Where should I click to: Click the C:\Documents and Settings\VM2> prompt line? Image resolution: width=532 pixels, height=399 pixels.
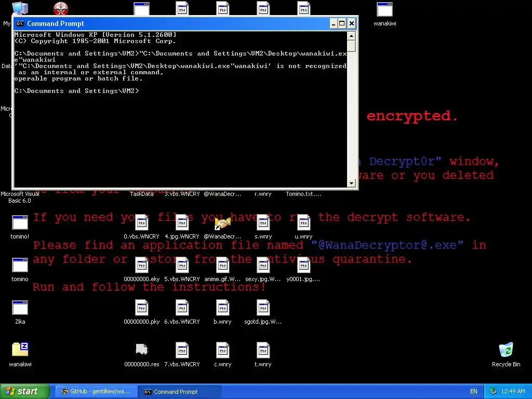point(77,91)
